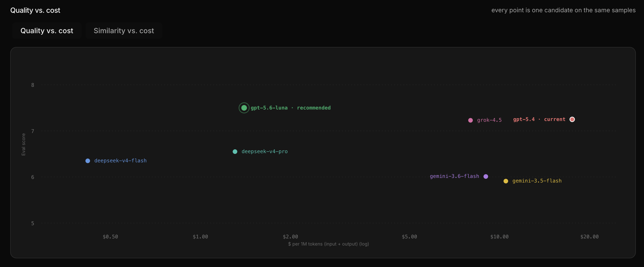The image size is (644, 267).
Task: Click the y-axis tick label "8"
Action: (33, 85)
